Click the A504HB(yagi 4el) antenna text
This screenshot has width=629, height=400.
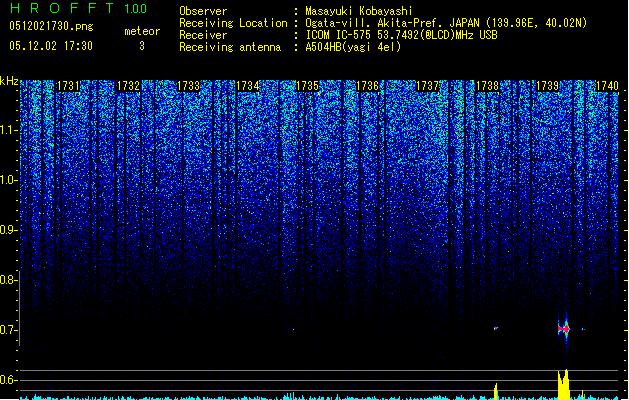(353, 47)
